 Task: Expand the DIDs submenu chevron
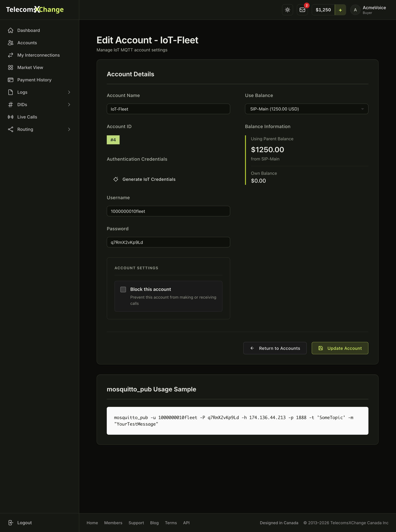(x=69, y=105)
